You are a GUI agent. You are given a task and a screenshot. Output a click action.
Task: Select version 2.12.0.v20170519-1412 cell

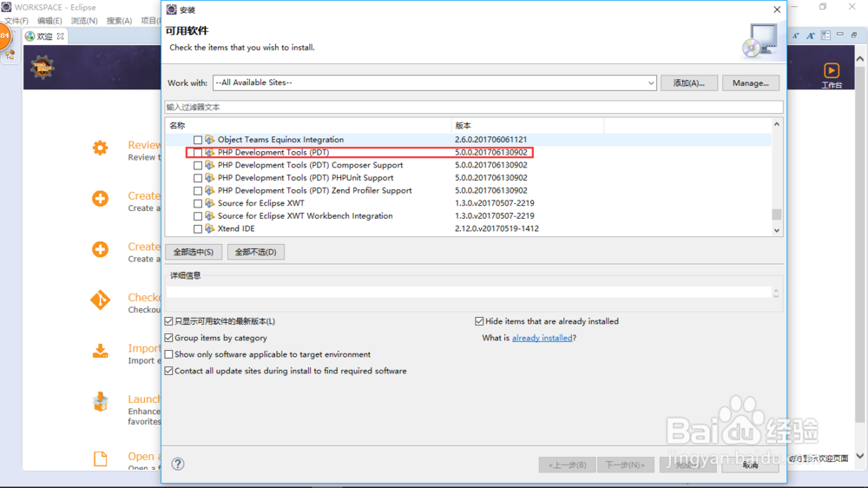(496, 228)
